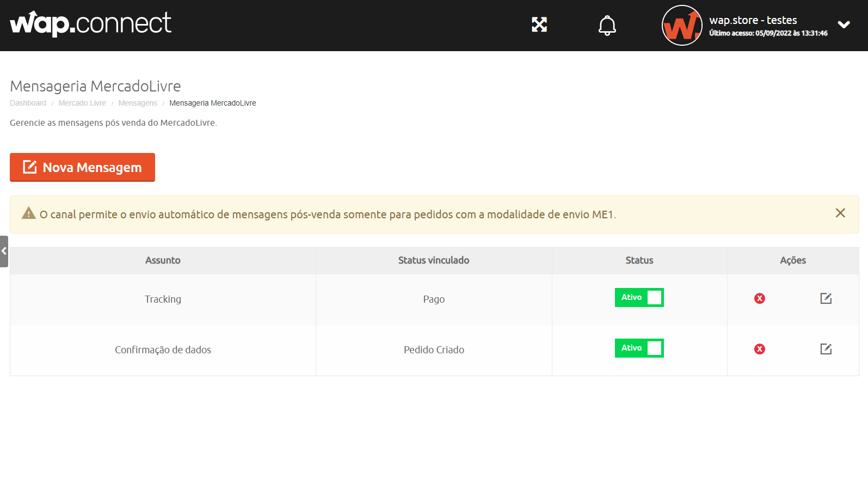Click the Último acesso timestamp text

(768, 33)
